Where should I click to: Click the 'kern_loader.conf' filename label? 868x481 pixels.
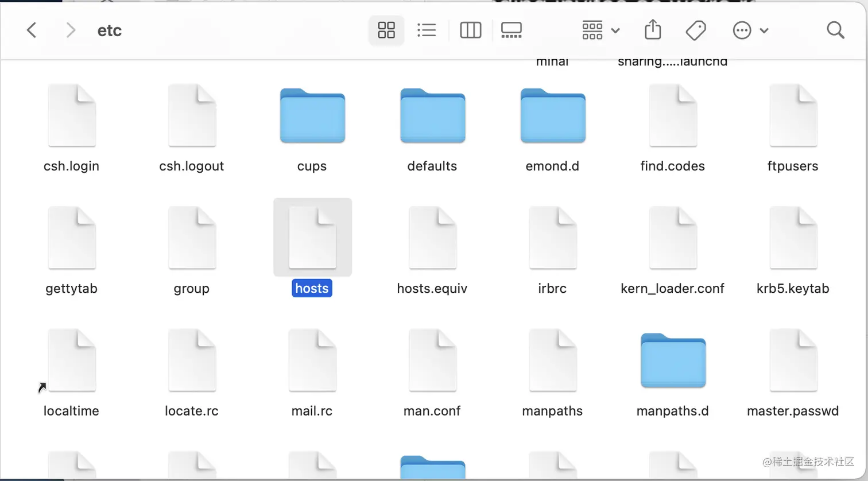[x=673, y=288]
